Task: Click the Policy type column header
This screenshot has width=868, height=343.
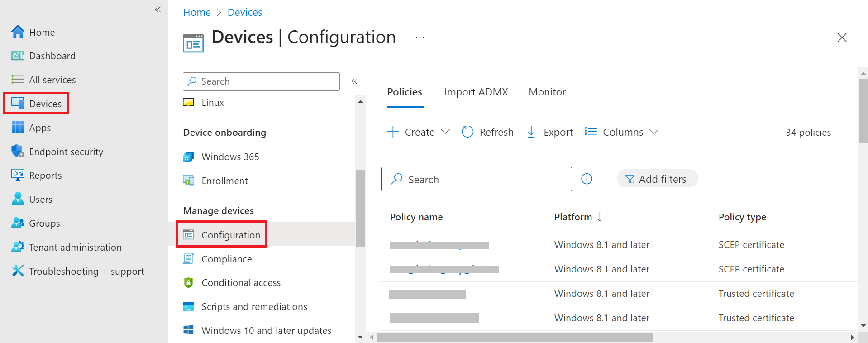Action: click(x=742, y=217)
